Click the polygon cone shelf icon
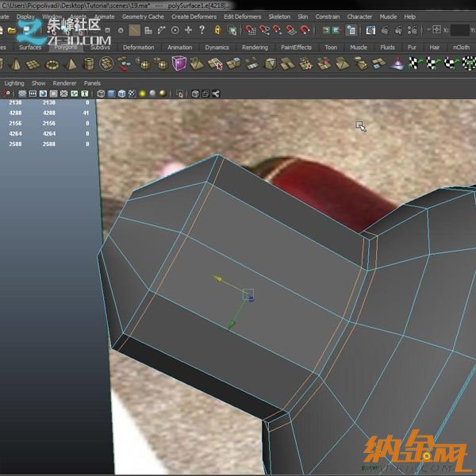 15,64
